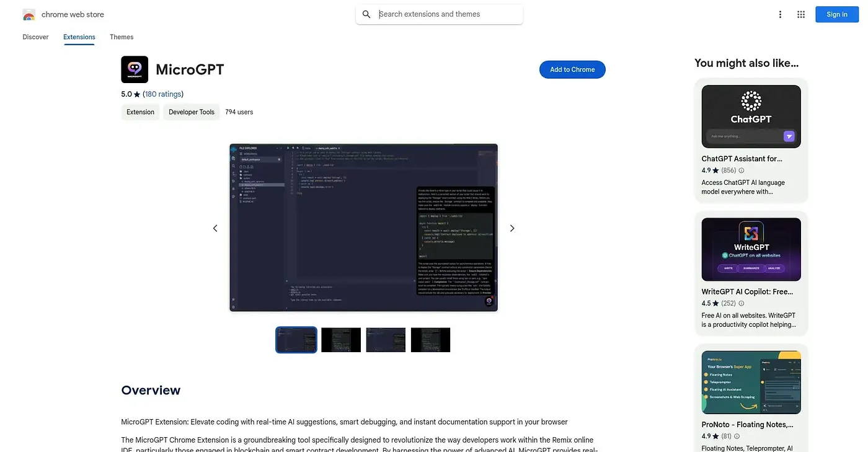Open the ChatGPT Assistant card image
The height and width of the screenshot is (452, 868).
point(751,117)
